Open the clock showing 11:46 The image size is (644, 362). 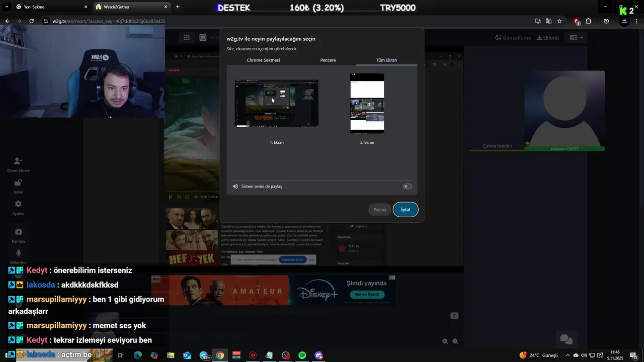click(x=615, y=355)
